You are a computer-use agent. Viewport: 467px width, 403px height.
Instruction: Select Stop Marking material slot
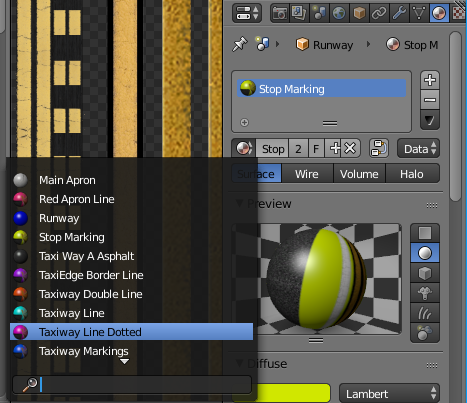coord(321,89)
